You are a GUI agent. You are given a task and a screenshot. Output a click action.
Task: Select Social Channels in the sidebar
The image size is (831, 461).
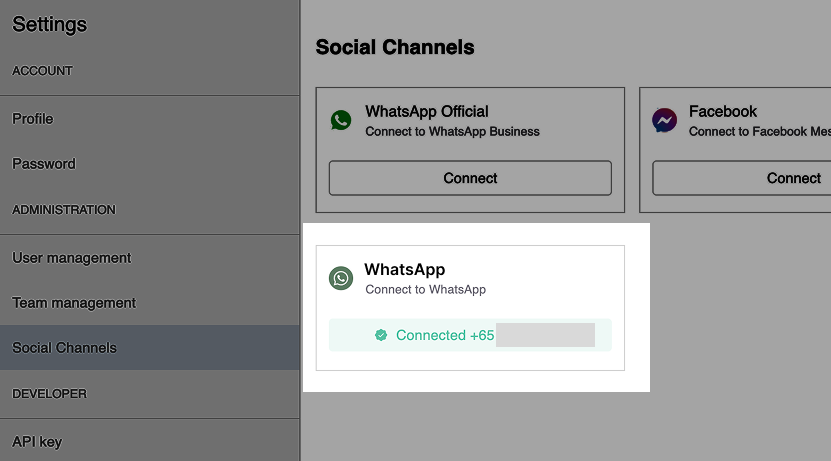[149, 348]
